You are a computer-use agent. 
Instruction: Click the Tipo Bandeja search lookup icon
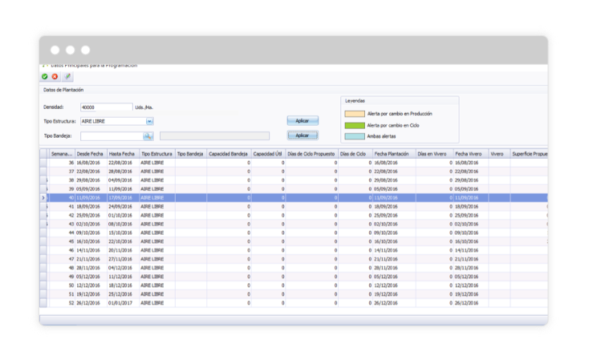point(148,136)
